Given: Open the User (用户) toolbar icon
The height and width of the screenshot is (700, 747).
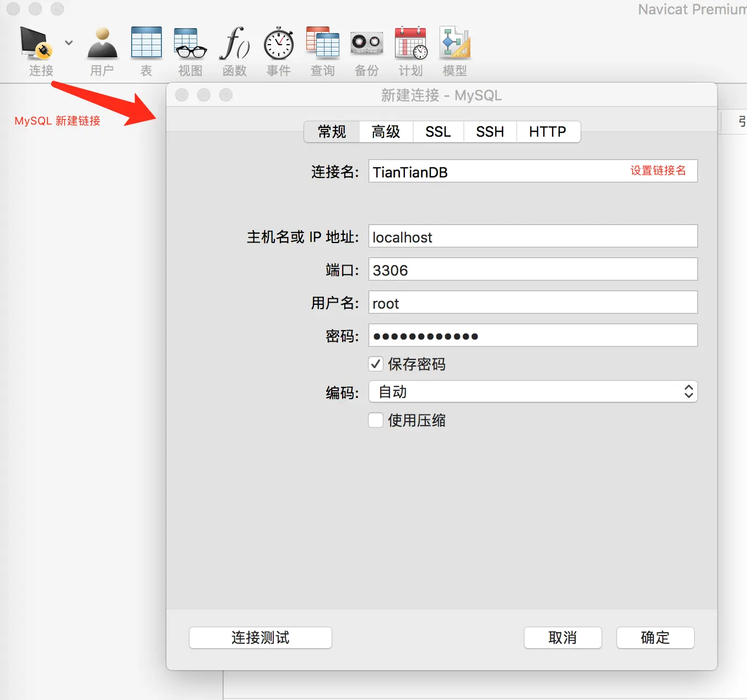Looking at the screenshot, I should (102, 43).
